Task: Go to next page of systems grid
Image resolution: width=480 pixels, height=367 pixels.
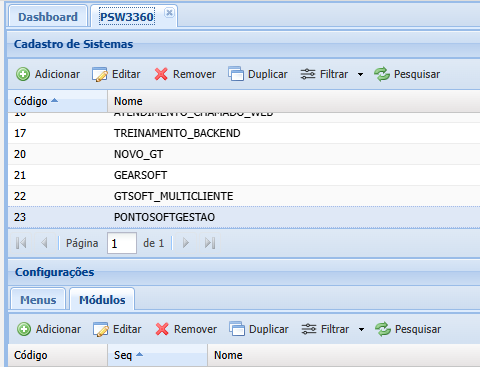Action: coord(186,243)
